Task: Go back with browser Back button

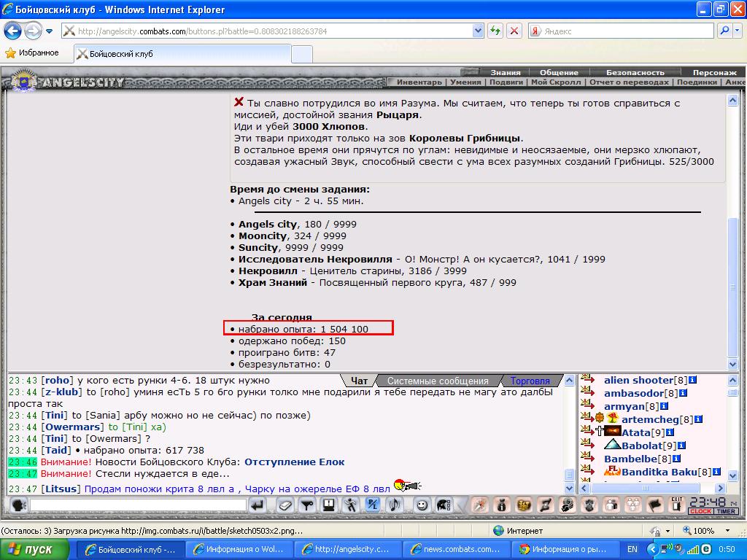Action: click(x=13, y=31)
